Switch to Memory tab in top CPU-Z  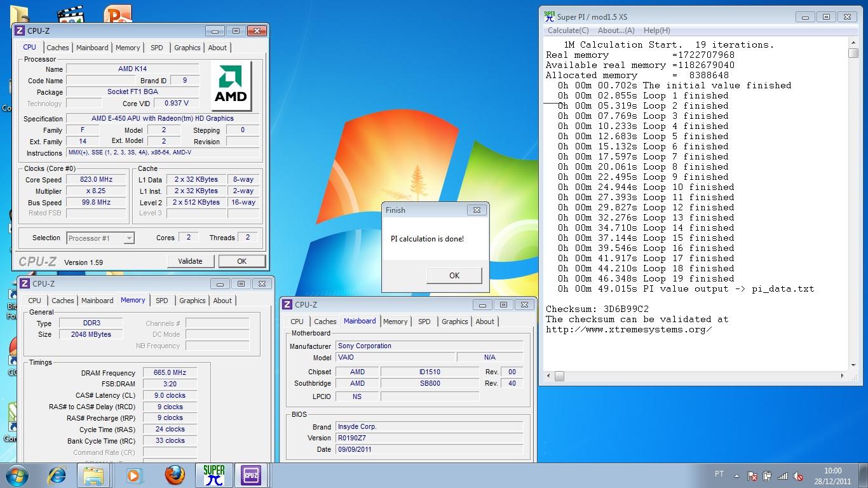128,48
